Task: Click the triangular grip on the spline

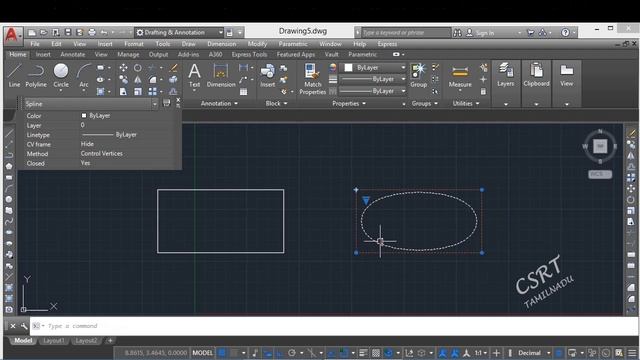Action: tap(366, 200)
